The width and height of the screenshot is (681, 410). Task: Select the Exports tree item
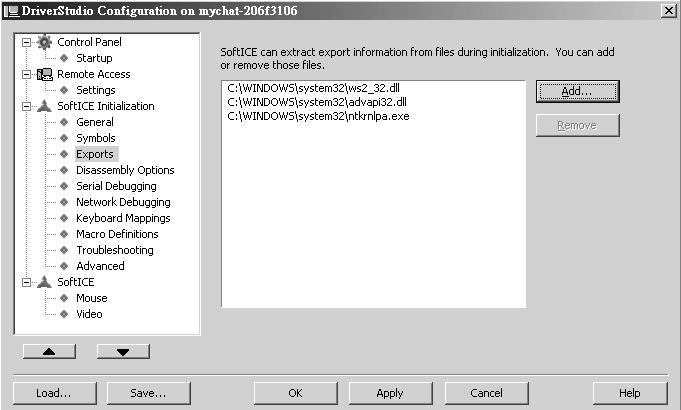point(95,154)
